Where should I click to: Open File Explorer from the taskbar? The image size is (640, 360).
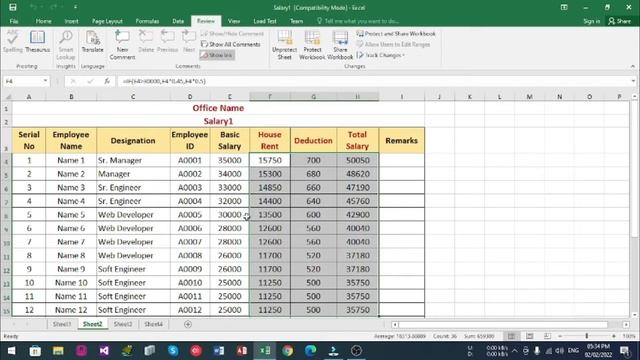coord(58,351)
